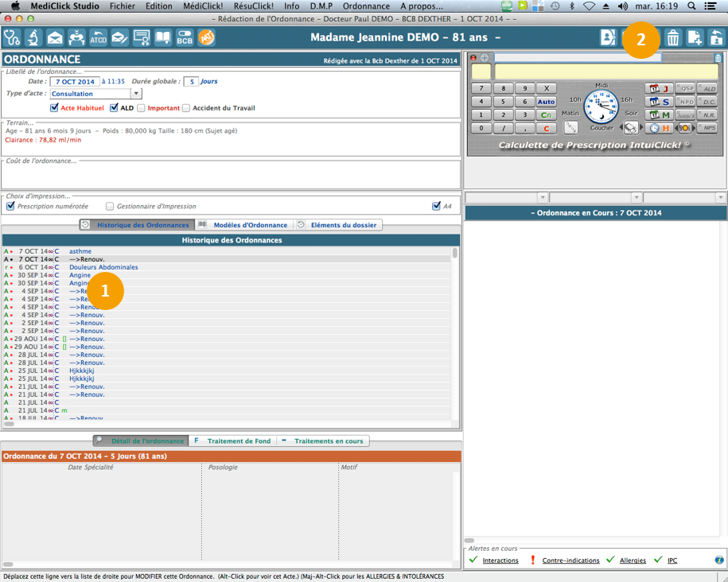Click the new document plus icon

pos(695,37)
